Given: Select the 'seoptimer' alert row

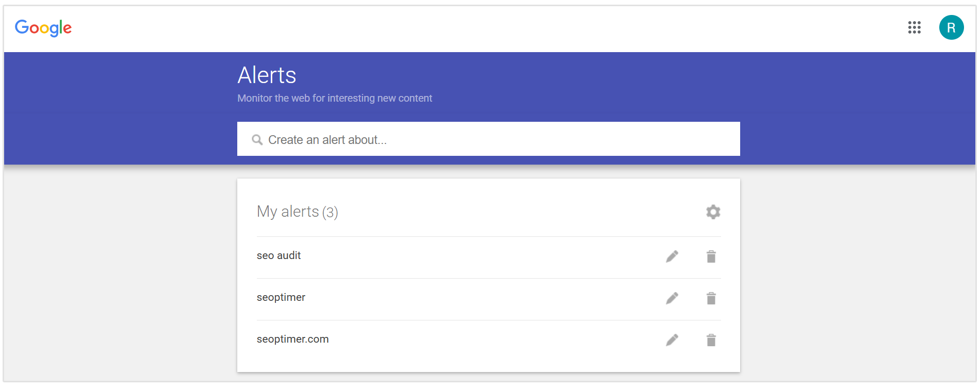Looking at the screenshot, I should pos(281,297).
